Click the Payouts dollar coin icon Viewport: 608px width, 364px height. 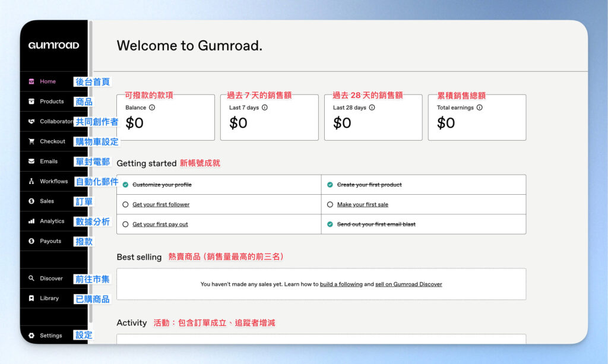[31, 241]
